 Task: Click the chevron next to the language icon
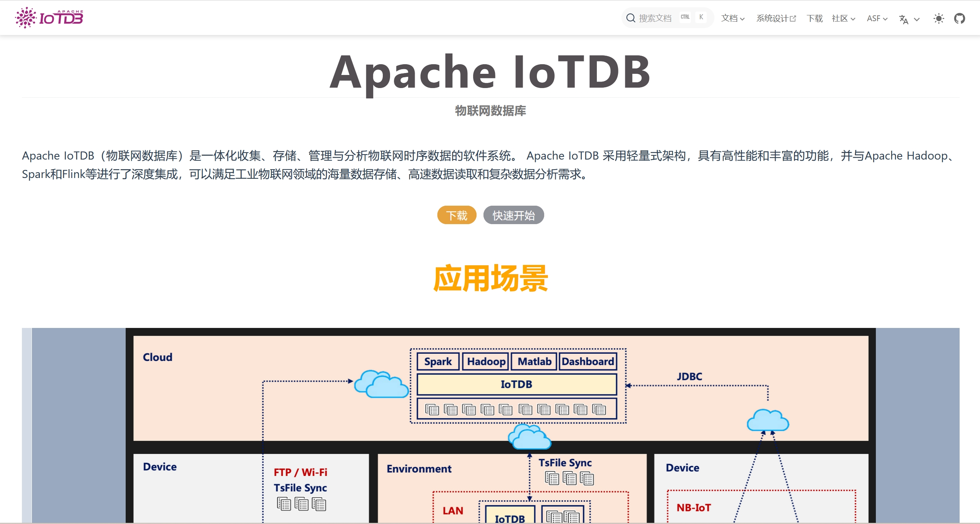click(x=917, y=19)
